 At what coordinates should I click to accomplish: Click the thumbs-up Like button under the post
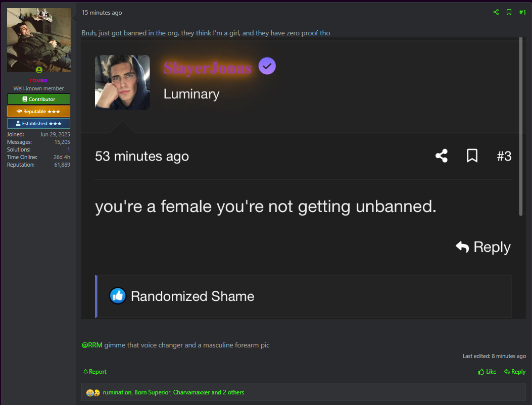coord(487,372)
